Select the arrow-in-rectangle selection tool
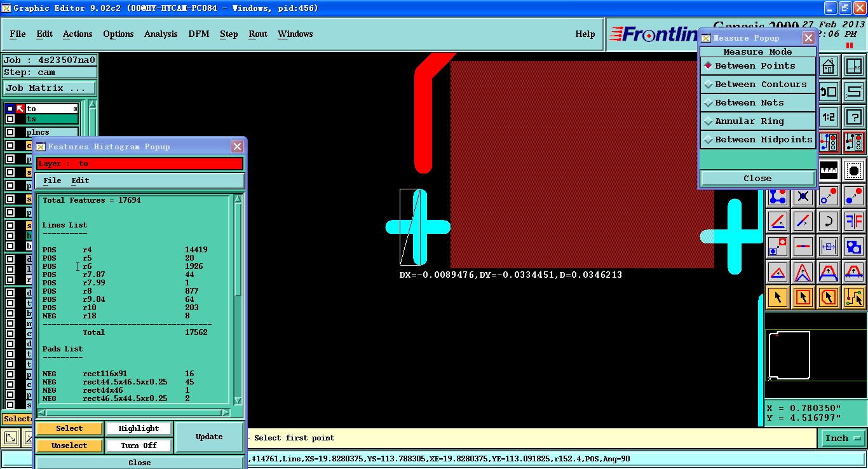The width and height of the screenshot is (868, 469). click(803, 297)
